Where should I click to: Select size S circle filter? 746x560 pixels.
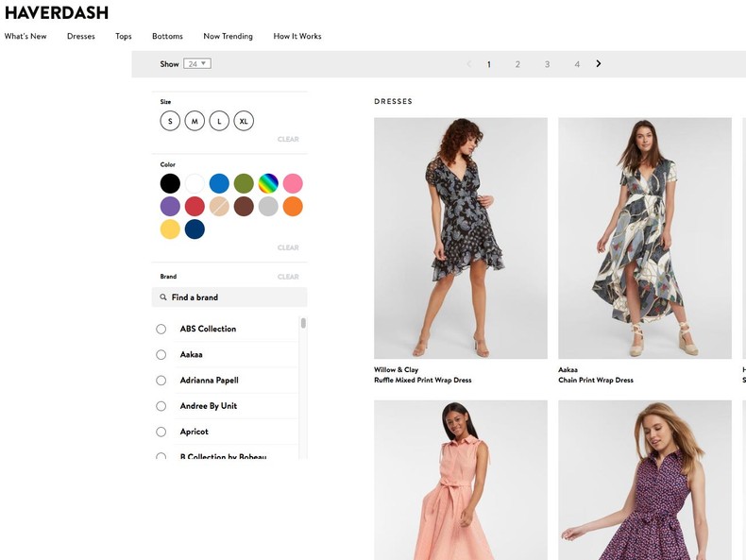pyautogui.click(x=170, y=121)
